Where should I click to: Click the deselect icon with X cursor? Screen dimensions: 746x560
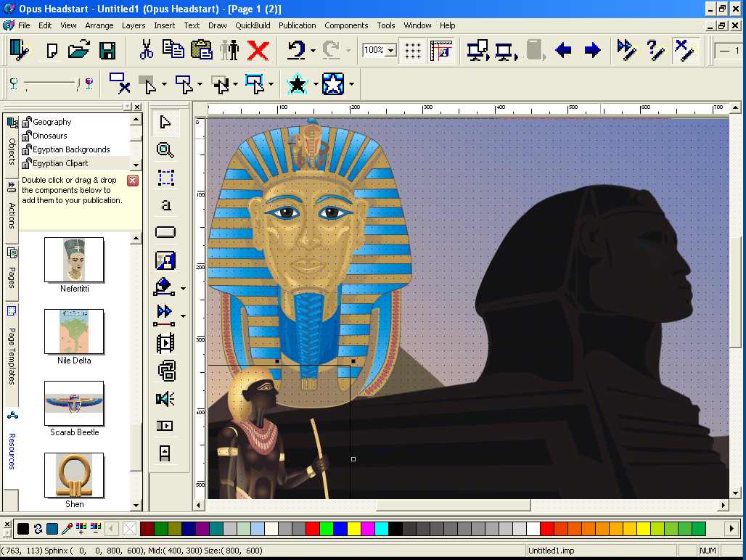tap(119, 83)
